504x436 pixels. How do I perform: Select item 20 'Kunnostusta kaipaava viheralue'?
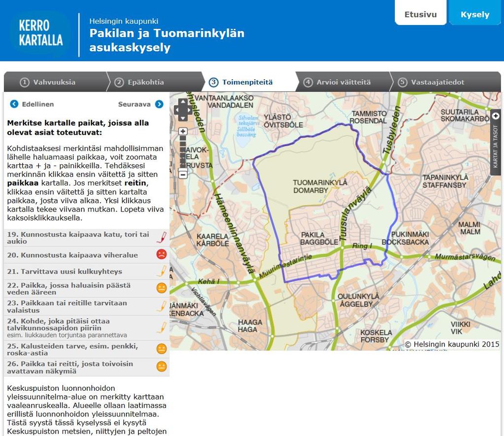(x=87, y=255)
